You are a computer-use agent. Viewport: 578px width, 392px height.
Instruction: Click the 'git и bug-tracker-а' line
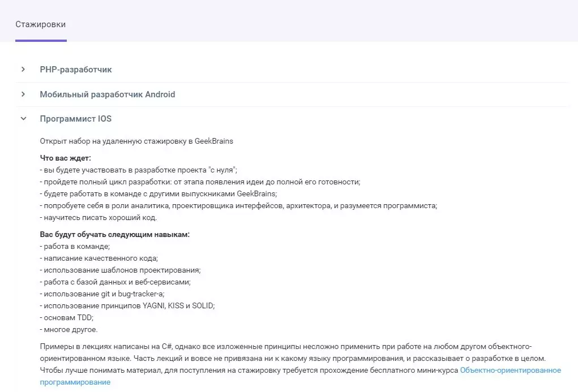[x=102, y=294]
